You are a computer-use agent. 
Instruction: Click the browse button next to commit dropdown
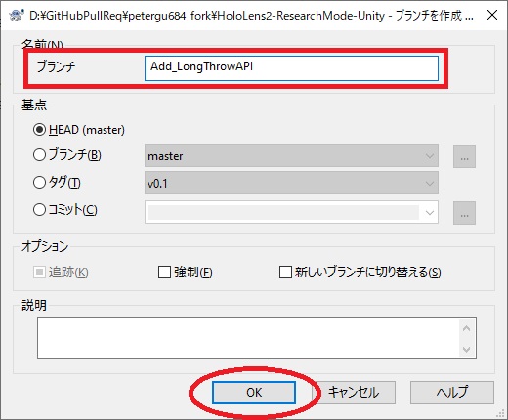[464, 213]
